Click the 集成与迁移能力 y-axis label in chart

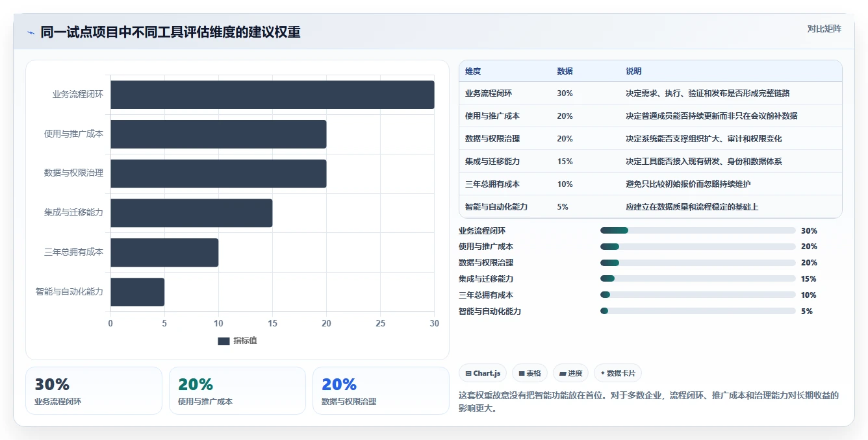point(73,213)
